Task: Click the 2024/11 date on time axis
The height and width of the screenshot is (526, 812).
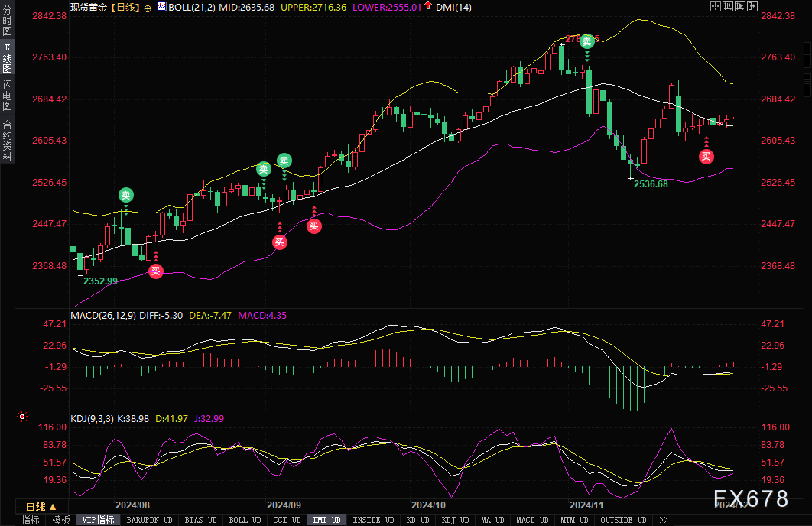Action: coord(586,505)
